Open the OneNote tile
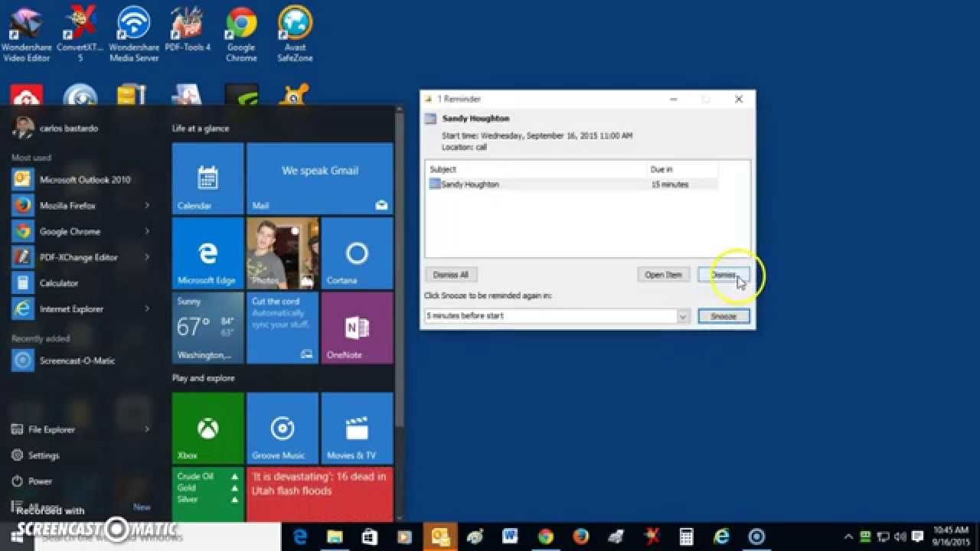The height and width of the screenshot is (551, 980). pyautogui.click(x=357, y=329)
